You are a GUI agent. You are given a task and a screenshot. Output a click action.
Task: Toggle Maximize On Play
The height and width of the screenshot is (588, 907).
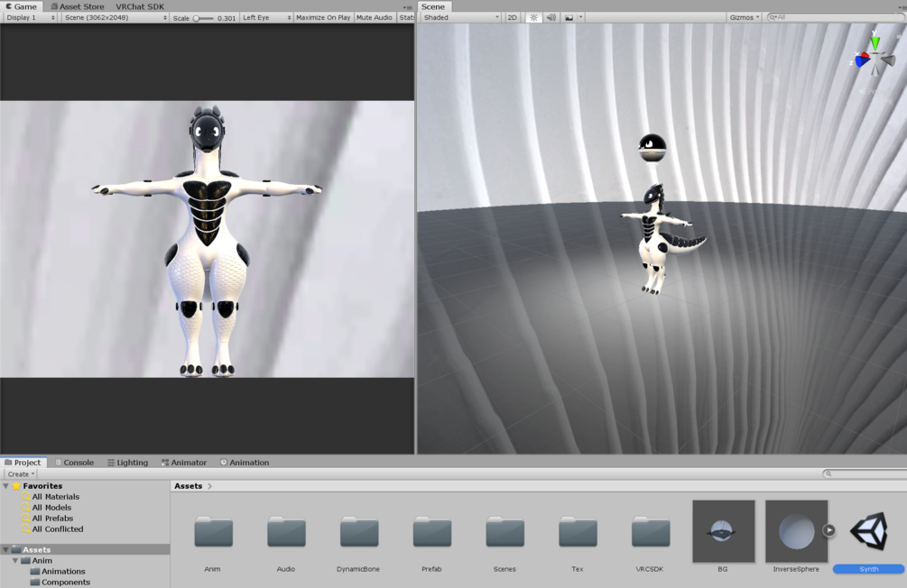pyautogui.click(x=323, y=17)
